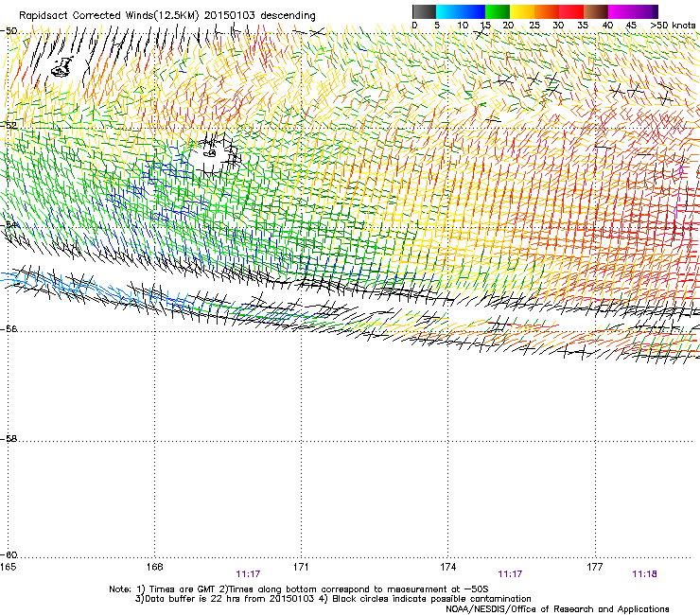Click the purple '11:18' time label

tap(644, 574)
